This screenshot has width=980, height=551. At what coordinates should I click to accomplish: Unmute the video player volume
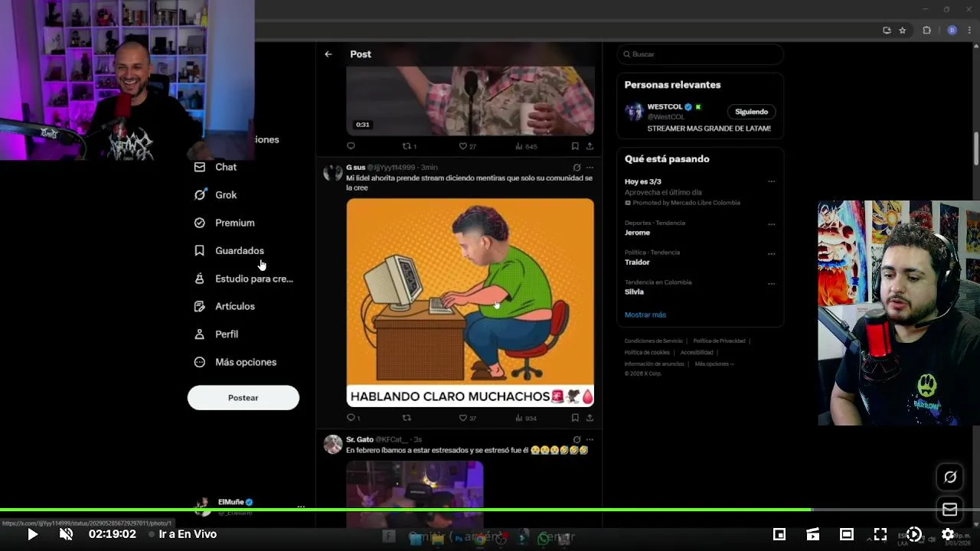[66, 534]
